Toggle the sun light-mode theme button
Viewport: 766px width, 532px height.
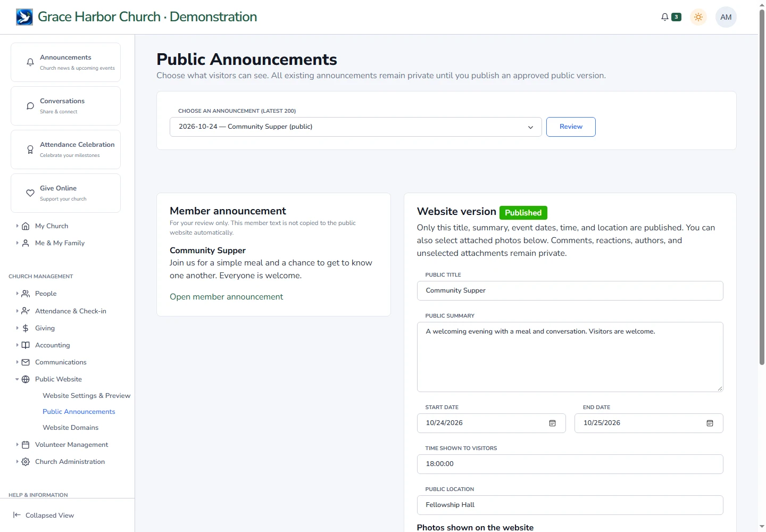[x=698, y=17]
